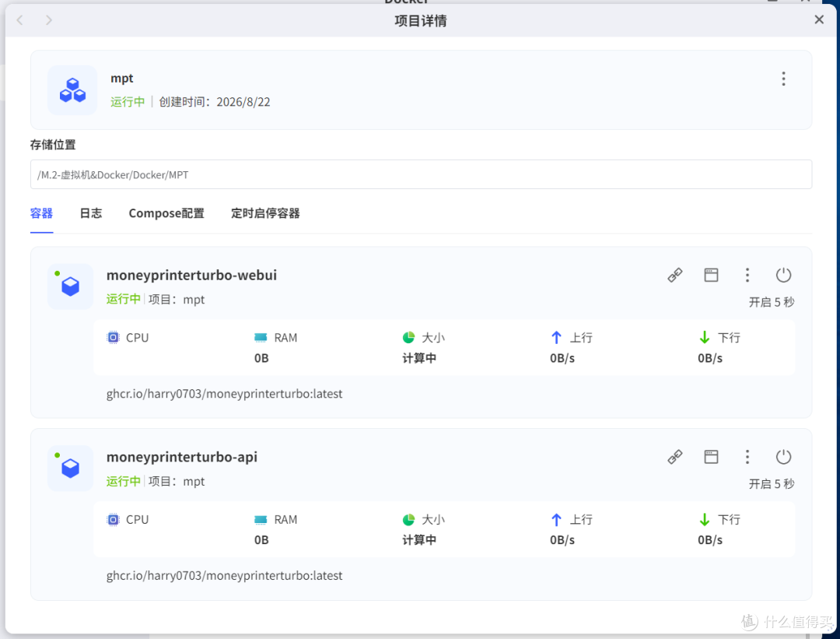840x639 pixels.
Task: Open terminal window icon for moneyprinterturbo-api
Action: (x=711, y=457)
